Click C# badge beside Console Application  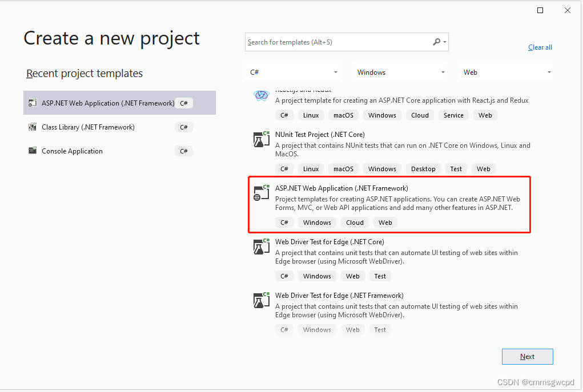tap(184, 151)
